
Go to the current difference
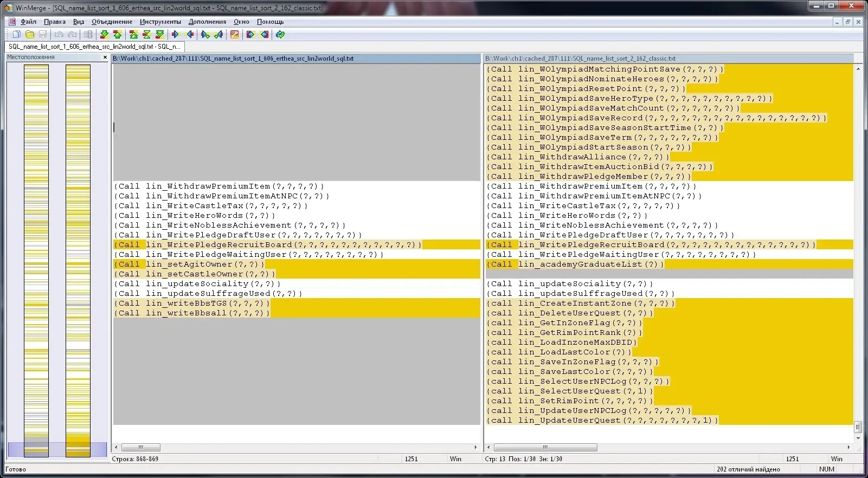(146, 35)
